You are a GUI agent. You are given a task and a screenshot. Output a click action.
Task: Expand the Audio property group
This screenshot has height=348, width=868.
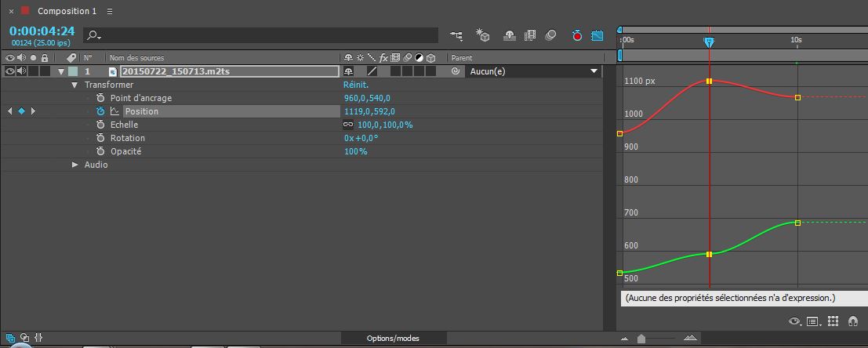(x=75, y=165)
